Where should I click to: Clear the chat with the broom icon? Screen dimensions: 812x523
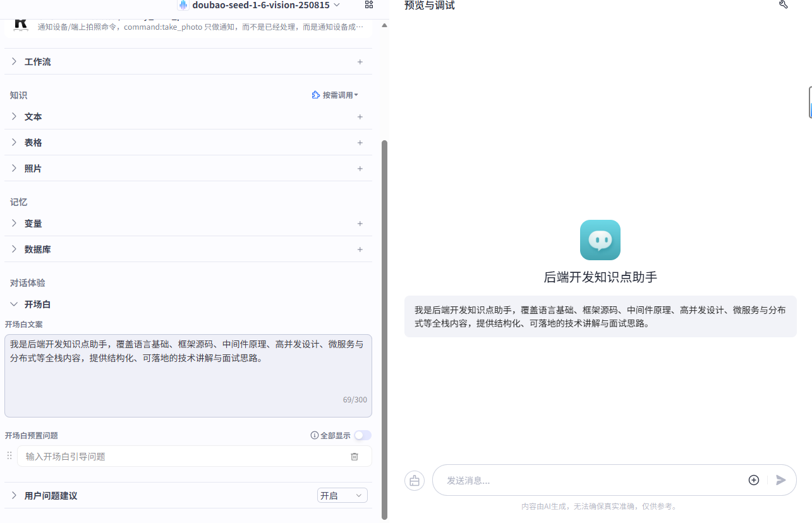point(415,480)
